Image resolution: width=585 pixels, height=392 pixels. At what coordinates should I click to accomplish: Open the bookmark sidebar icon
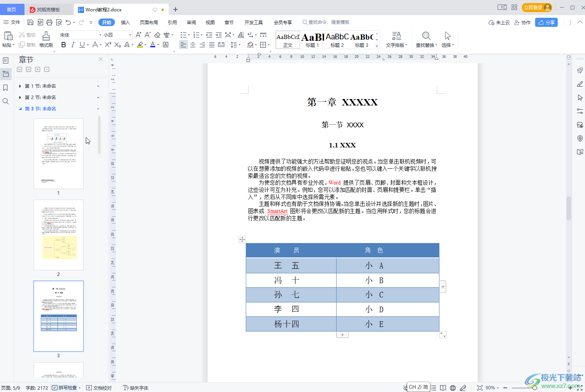pos(6,88)
